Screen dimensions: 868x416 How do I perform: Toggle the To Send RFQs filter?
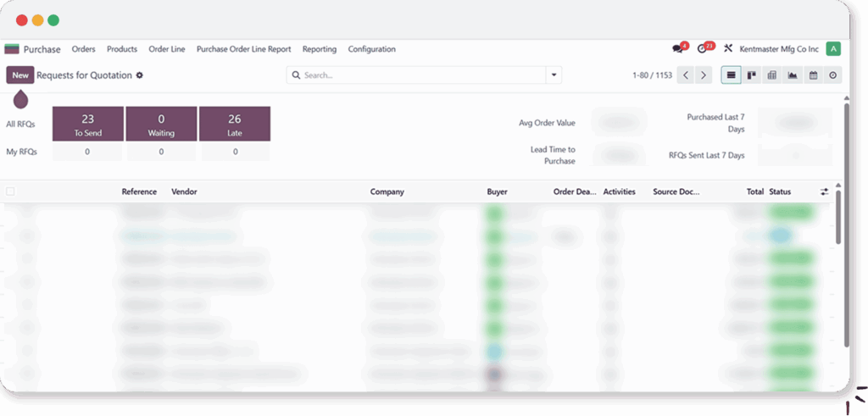tap(88, 124)
